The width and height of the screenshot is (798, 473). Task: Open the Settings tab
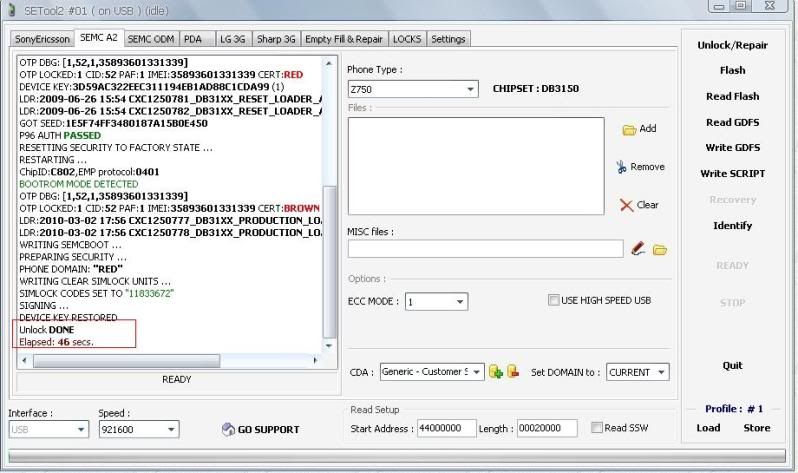(x=448, y=39)
